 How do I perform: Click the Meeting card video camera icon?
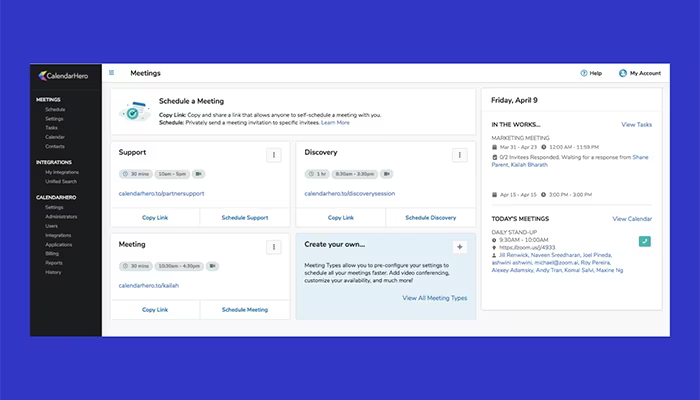[212, 266]
